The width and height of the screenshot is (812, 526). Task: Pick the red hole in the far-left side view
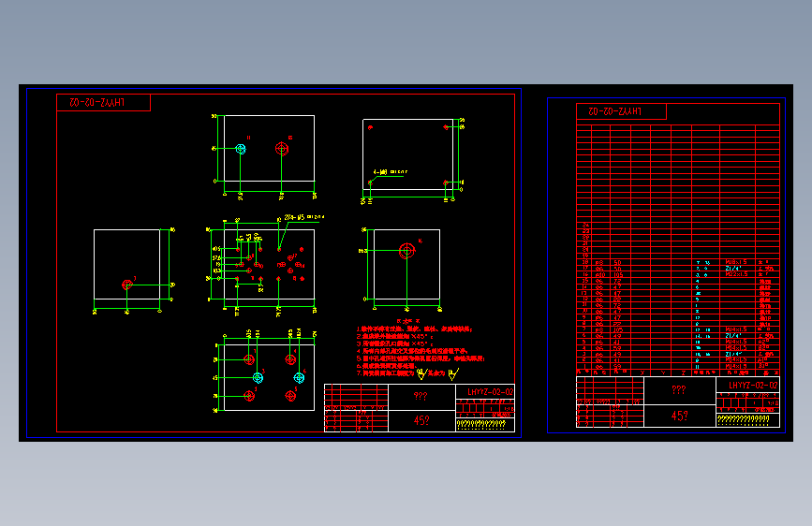[x=126, y=285]
